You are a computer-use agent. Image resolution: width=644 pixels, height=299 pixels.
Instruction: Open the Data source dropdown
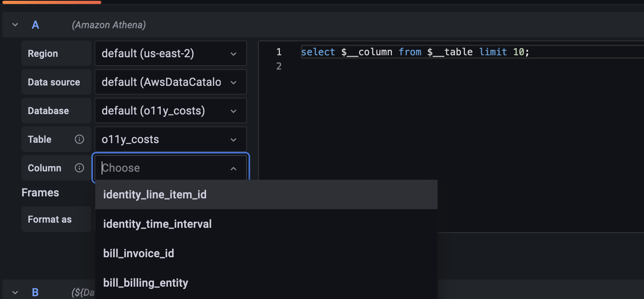tap(170, 82)
